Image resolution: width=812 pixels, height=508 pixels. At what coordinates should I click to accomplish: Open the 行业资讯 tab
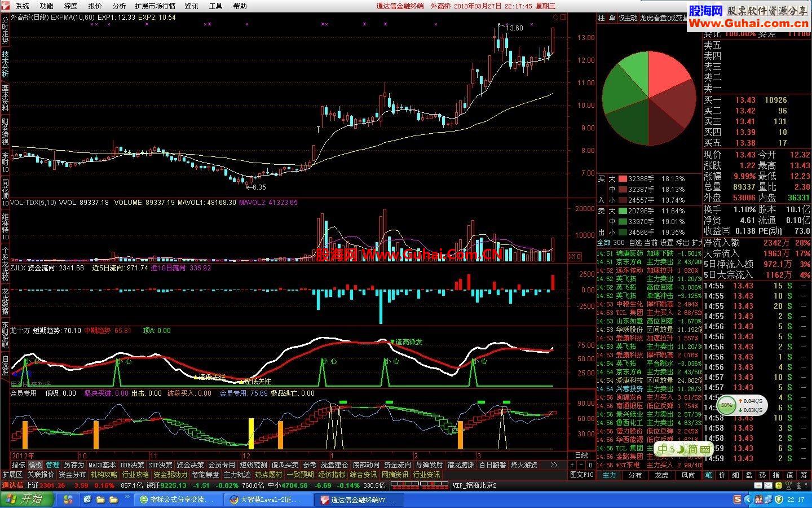tap(426, 475)
